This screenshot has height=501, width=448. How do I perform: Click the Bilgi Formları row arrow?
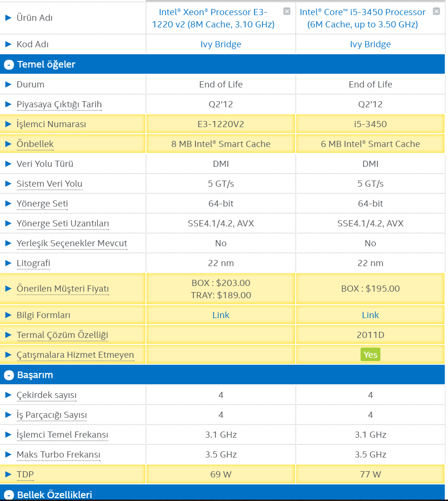point(9,315)
